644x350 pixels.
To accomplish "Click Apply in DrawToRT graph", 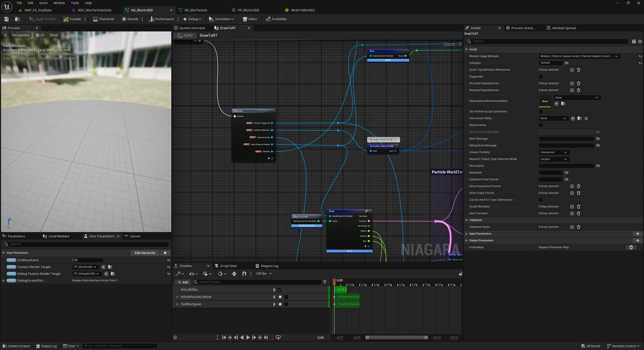I will click(x=185, y=35).
